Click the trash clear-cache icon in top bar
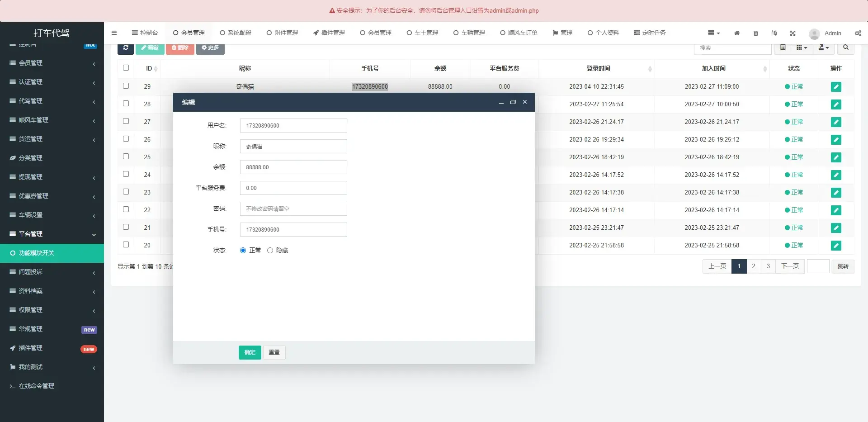This screenshot has width=868, height=422. point(755,33)
